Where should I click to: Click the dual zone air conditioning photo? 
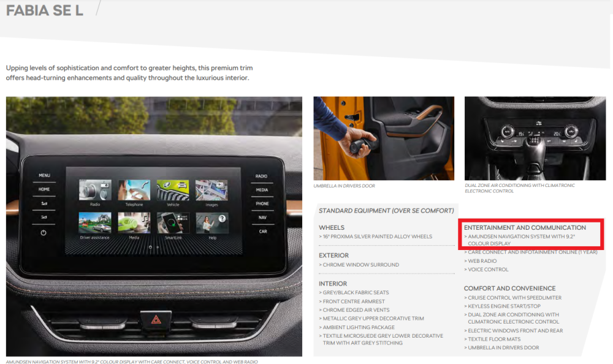[535, 138]
